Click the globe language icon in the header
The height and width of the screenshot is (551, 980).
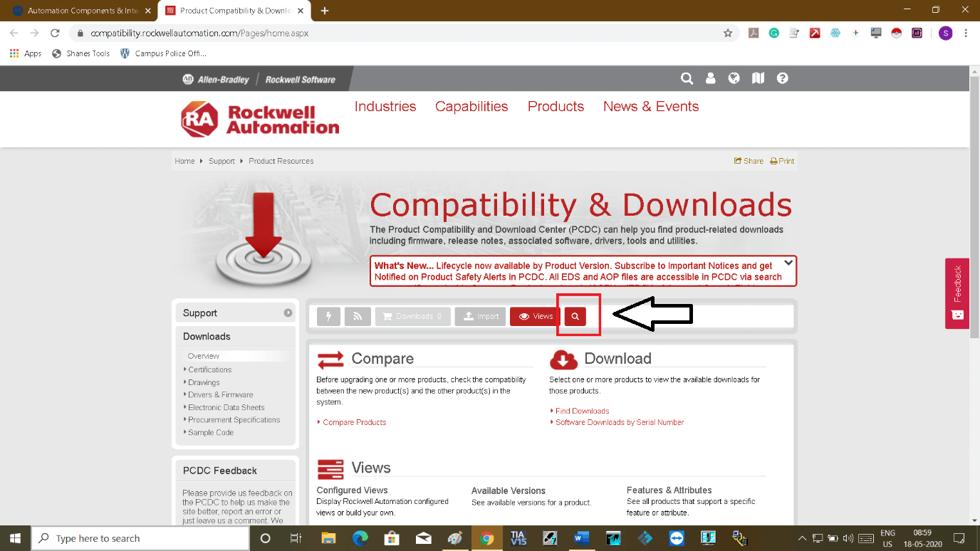pyautogui.click(x=734, y=78)
